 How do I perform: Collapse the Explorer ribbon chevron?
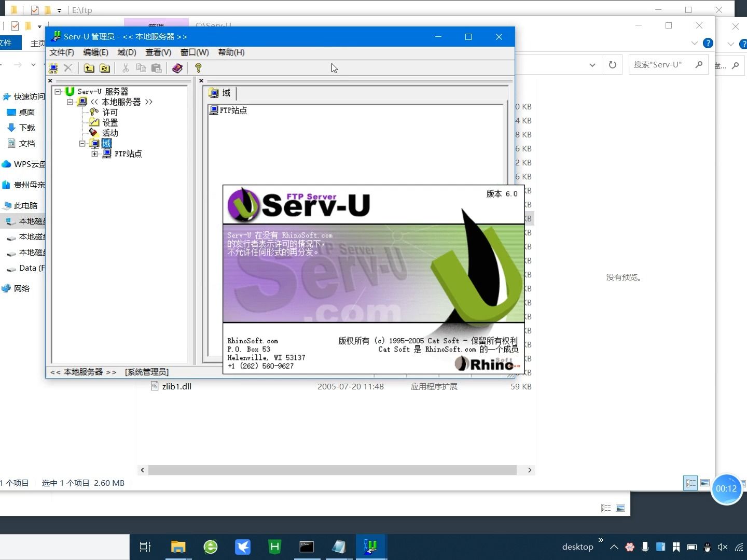(x=695, y=43)
